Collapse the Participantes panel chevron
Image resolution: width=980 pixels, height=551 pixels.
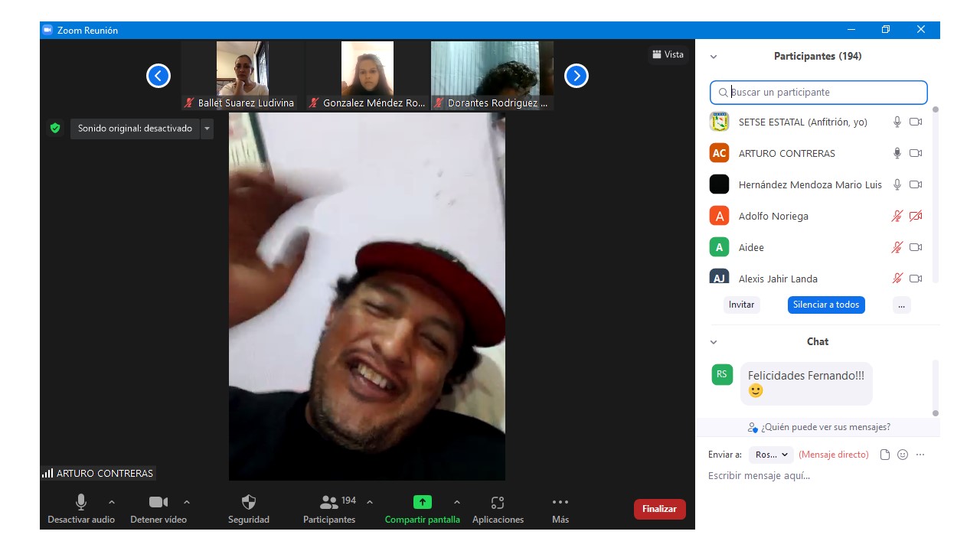point(714,57)
